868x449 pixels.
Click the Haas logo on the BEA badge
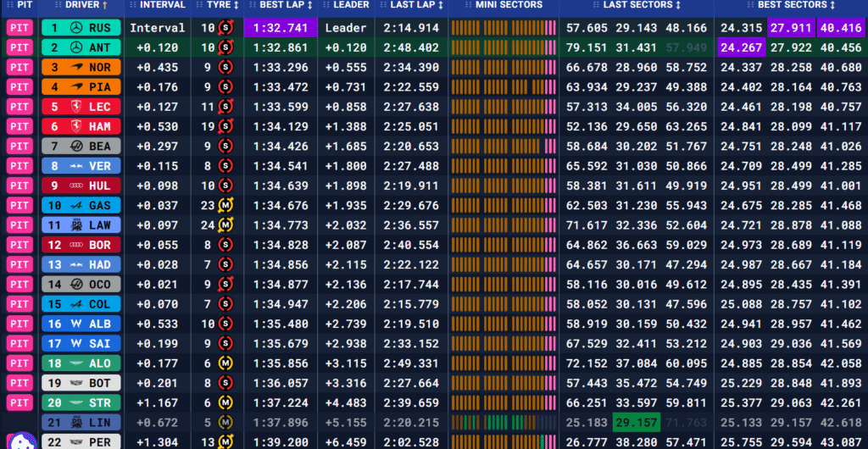coord(76,146)
